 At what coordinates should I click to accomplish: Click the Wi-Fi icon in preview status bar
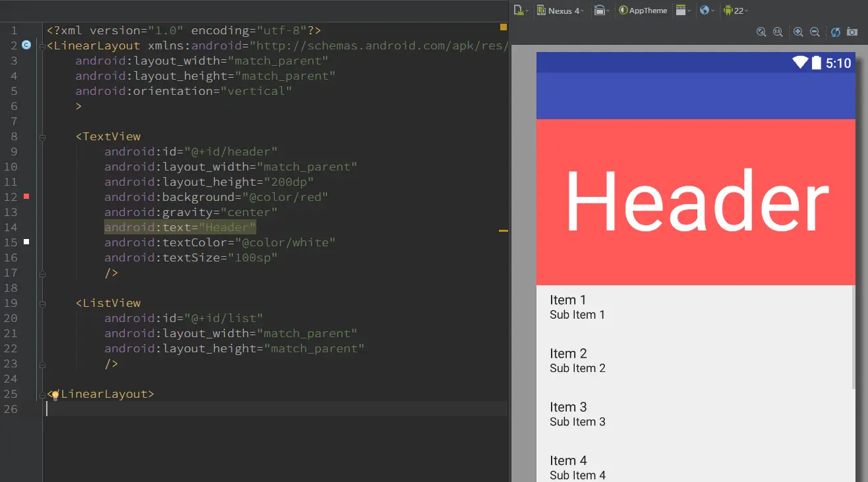(800, 63)
